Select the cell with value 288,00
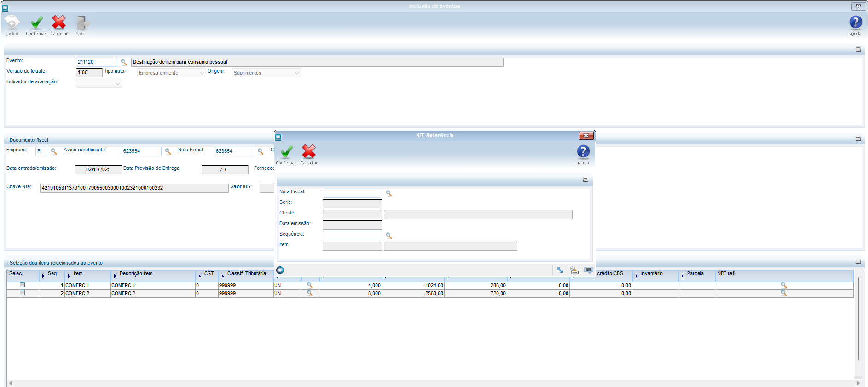 [x=476, y=286]
